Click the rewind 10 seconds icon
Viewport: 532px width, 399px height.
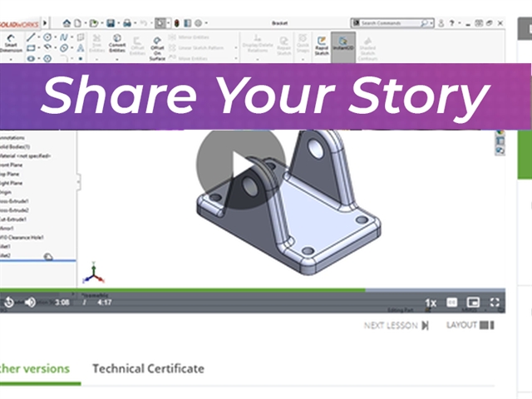8,302
